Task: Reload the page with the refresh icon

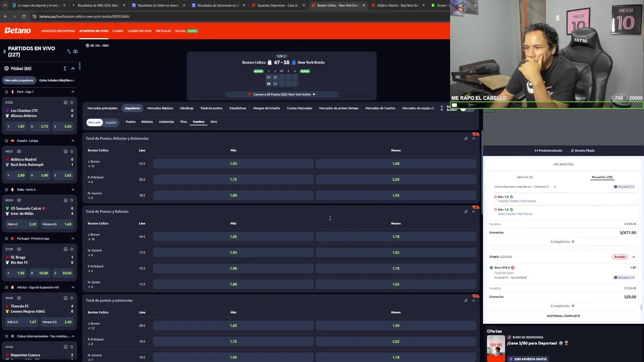Action: pos(23,16)
